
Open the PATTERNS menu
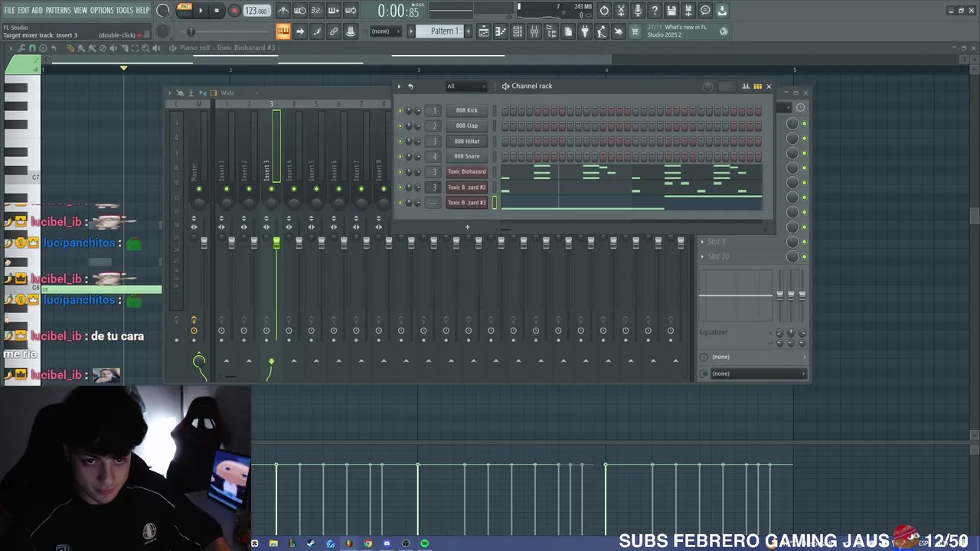[58, 10]
